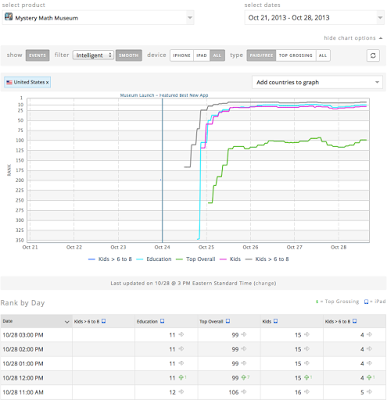Switch type to TOP GROSSING
The width and height of the screenshot is (387, 400).
coord(296,55)
